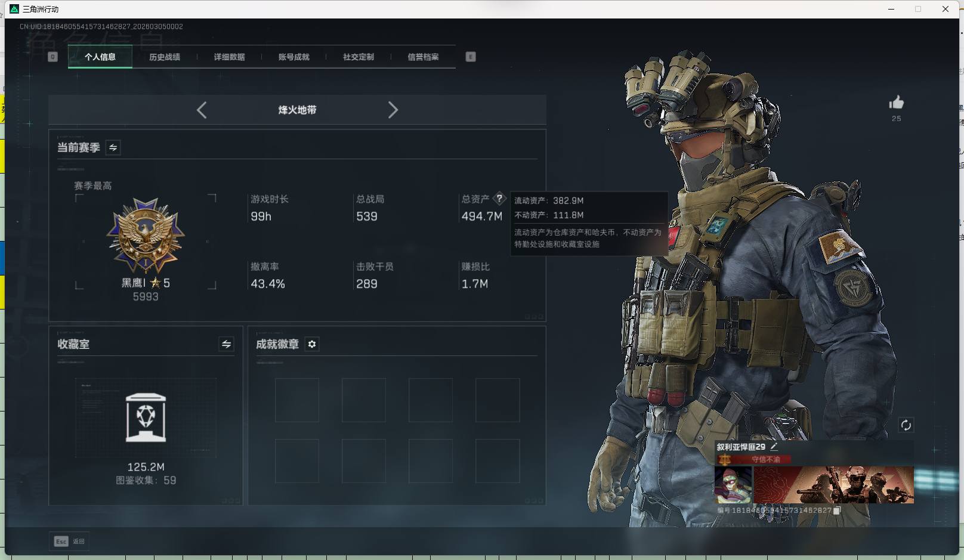This screenshot has width=964, height=560.
Task: Click the player avatar portrait
Action: point(733,484)
